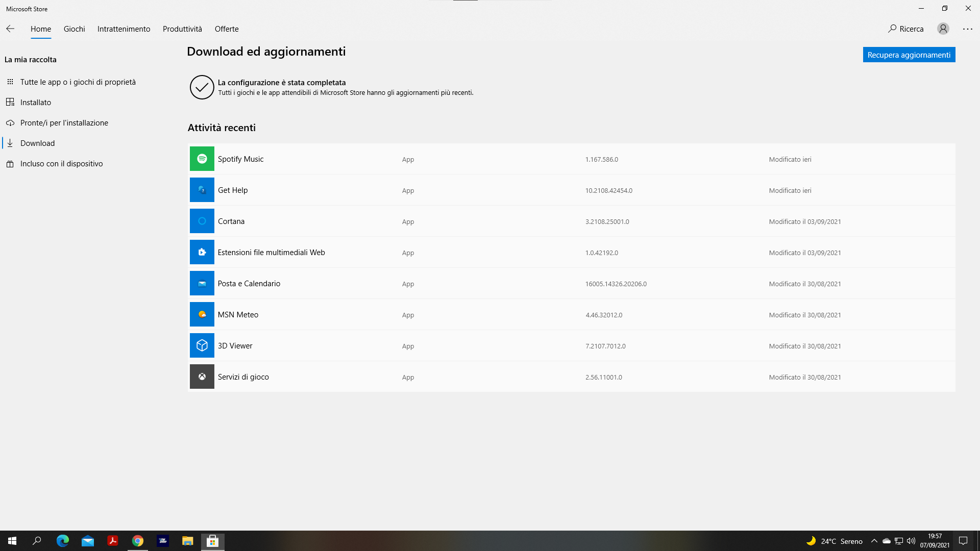Click the MSN Meteo app icon
The height and width of the screenshot is (551, 980).
tap(202, 314)
